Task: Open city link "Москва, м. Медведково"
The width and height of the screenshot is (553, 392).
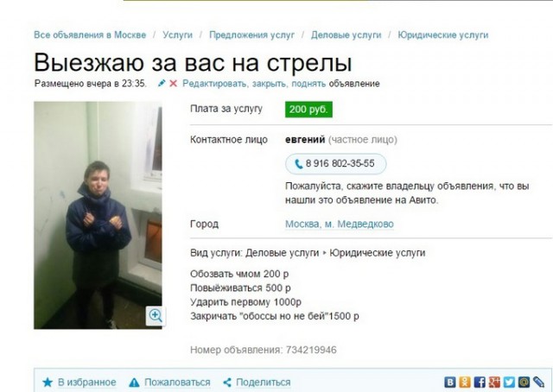Action: coord(340,224)
